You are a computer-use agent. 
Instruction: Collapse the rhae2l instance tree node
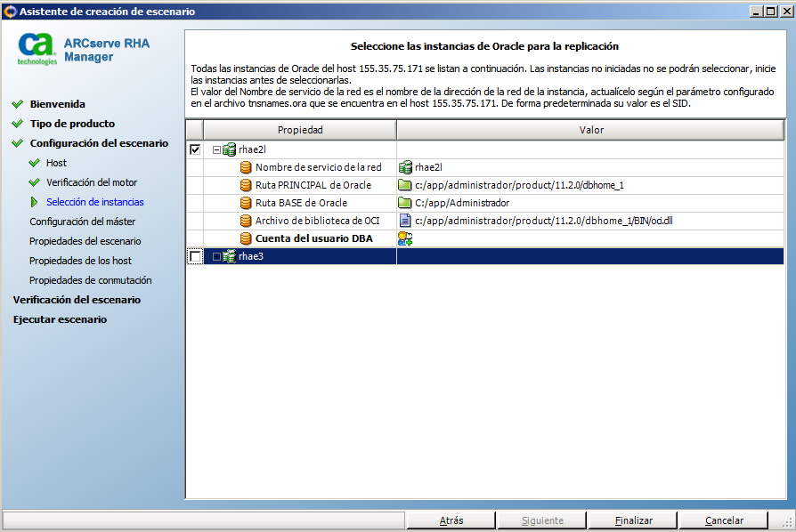(216, 150)
